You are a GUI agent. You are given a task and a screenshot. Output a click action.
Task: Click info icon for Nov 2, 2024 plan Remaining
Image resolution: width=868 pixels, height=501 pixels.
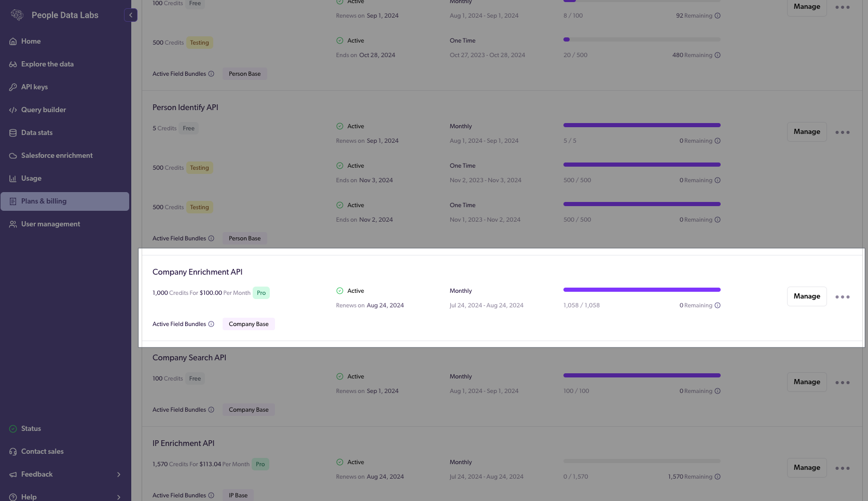click(718, 220)
